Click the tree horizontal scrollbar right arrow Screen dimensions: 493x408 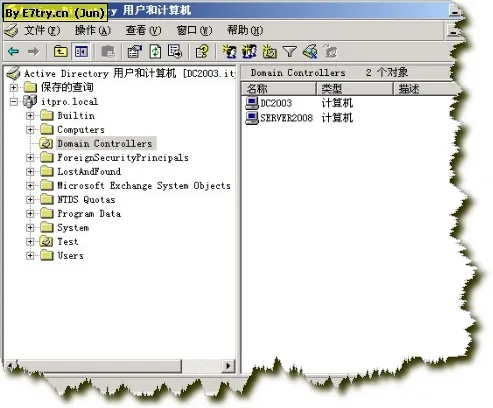coord(228,366)
